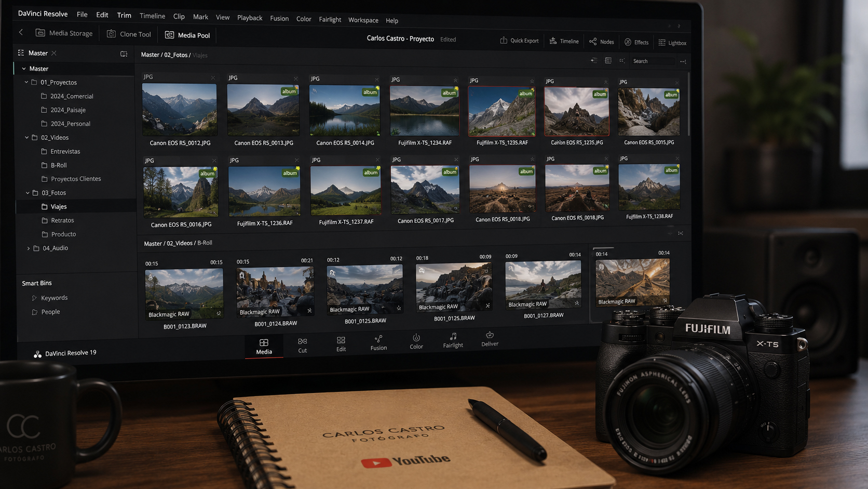Click the album badge on Canon EOS R5_0013.JPG

289,91
